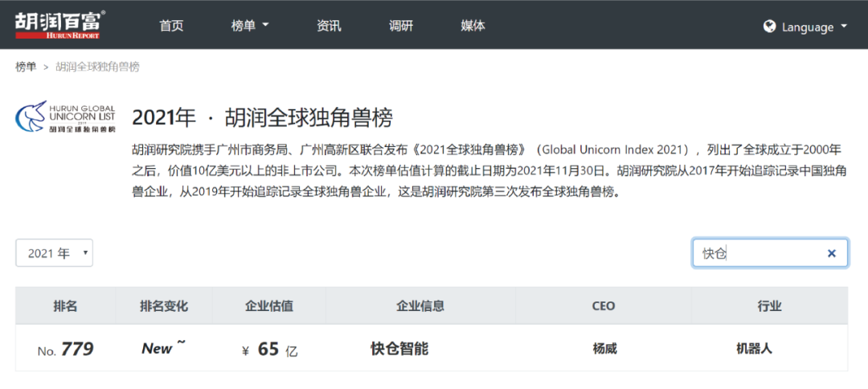Image resolution: width=868 pixels, height=389 pixels.
Task: Open the 资讯 navigation item
Action: [329, 26]
